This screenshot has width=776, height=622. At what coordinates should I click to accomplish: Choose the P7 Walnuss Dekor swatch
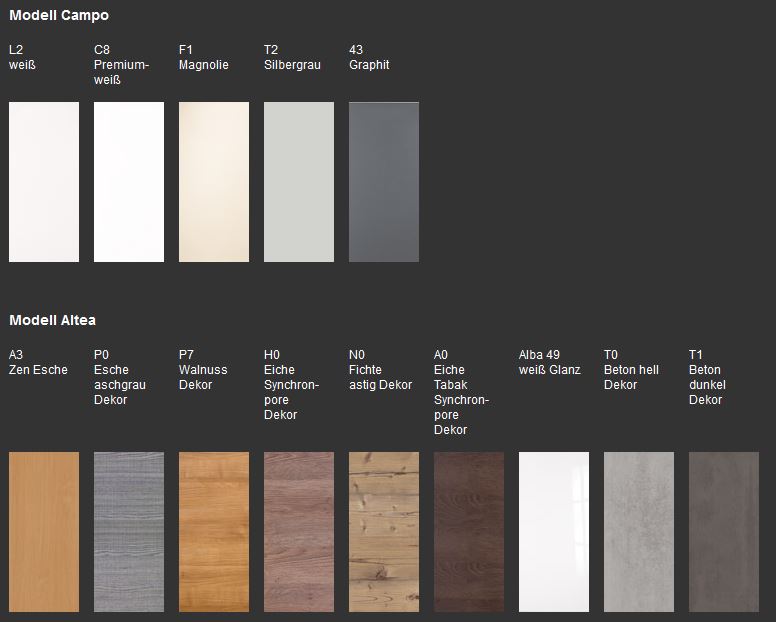(x=214, y=531)
